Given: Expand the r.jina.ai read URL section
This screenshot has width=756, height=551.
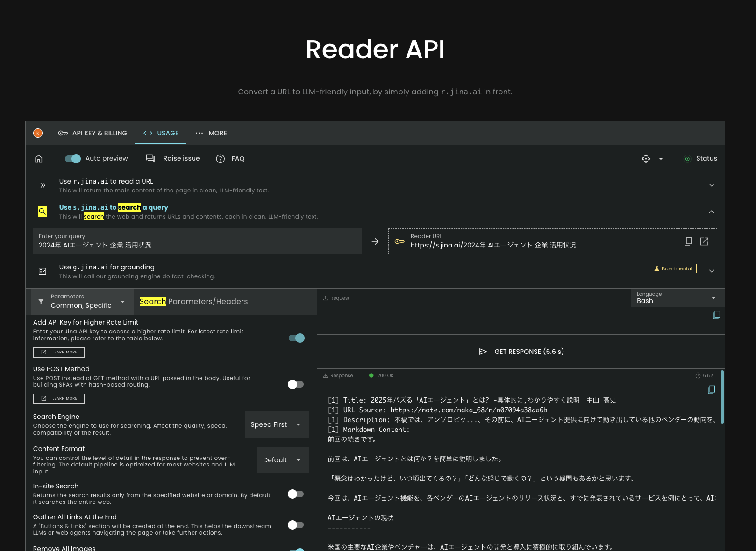Looking at the screenshot, I should (712, 185).
